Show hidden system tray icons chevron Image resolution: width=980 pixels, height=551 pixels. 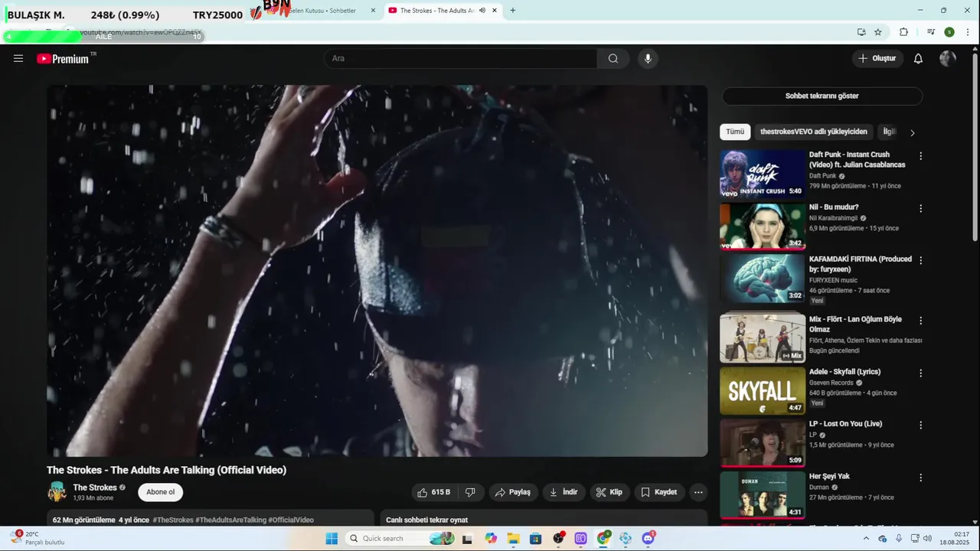click(866, 539)
